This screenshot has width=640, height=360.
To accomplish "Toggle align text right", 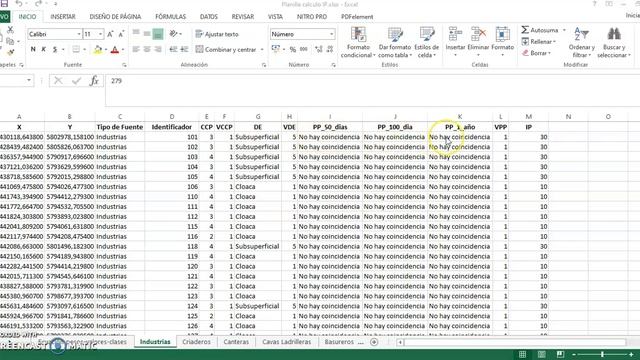I will pos(158,49).
